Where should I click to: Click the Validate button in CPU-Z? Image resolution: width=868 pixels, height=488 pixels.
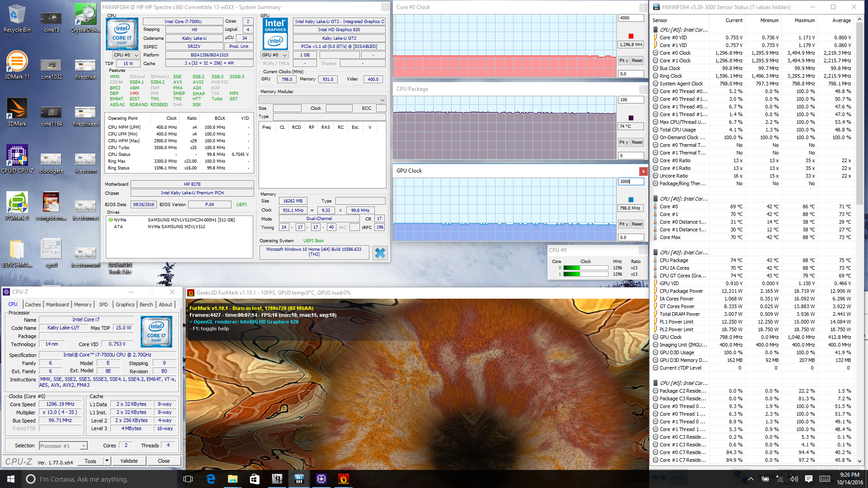point(129,461)
